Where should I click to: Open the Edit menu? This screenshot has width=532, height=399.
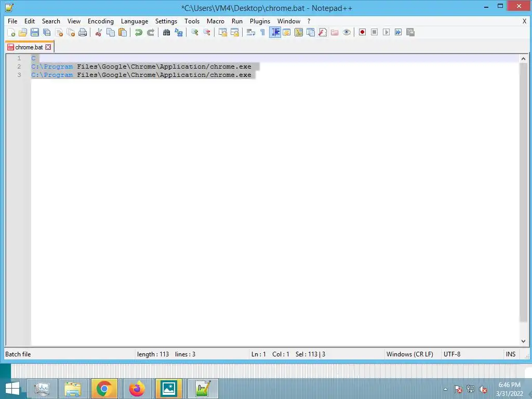[x=30, y=21]
